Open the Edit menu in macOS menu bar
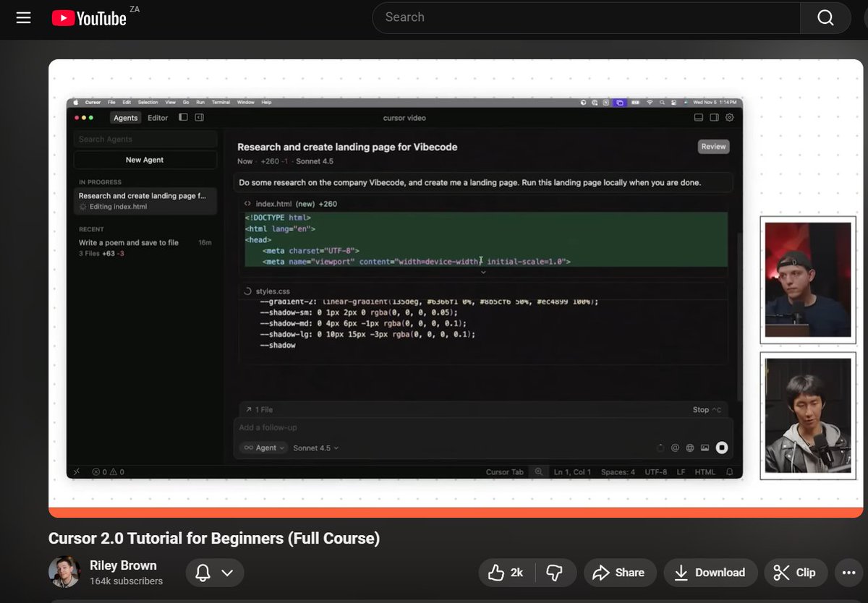This screenshot has height=603, width=868. 127,103
